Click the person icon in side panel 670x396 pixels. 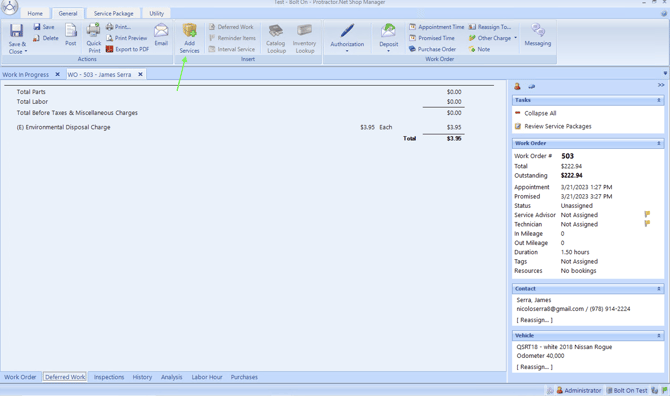click(x=517, y=86)
